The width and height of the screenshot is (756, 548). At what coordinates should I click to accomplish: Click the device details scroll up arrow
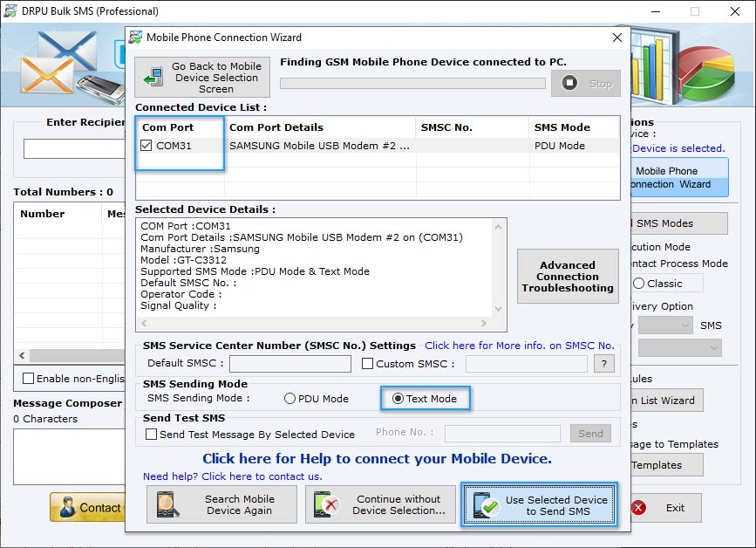499,227
